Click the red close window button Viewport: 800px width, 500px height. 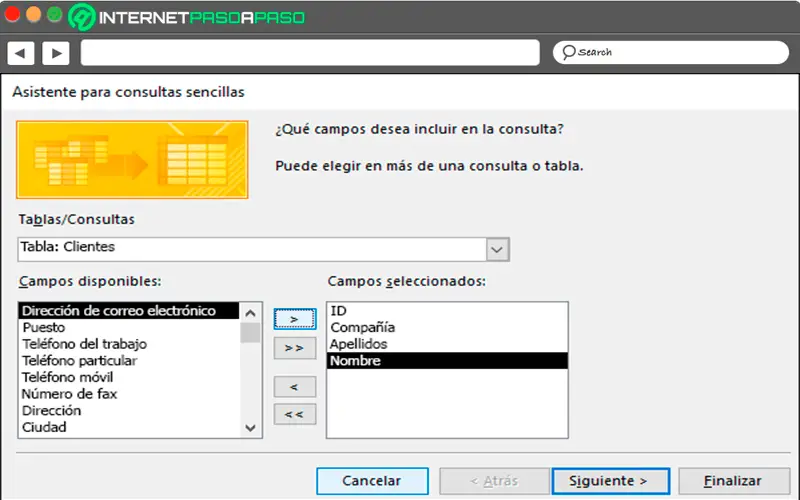[x=12, y=14]
